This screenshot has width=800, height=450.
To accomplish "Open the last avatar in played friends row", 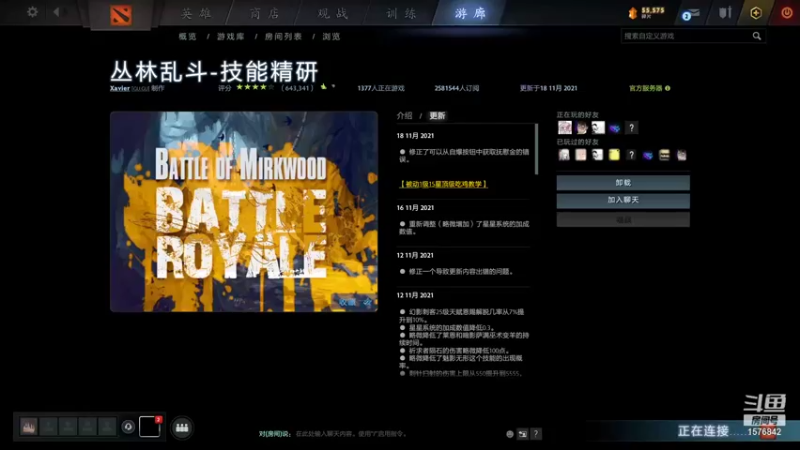I will 682,155.
